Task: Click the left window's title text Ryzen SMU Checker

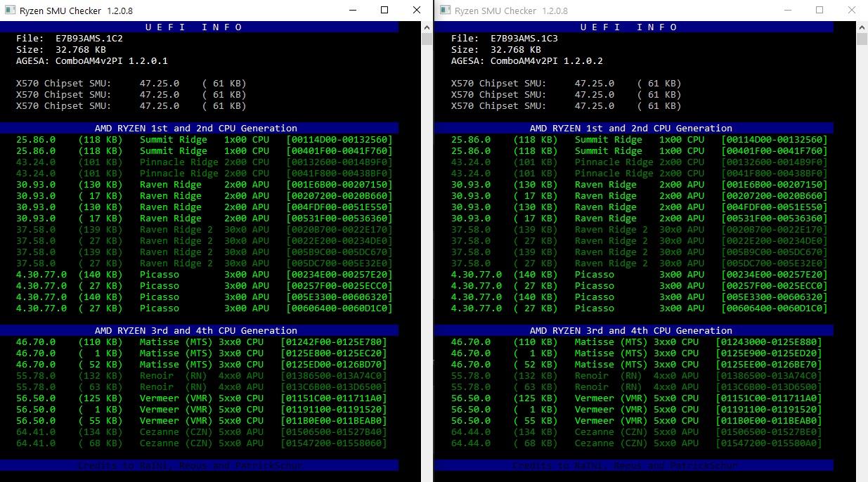Action: coord(60,11)
